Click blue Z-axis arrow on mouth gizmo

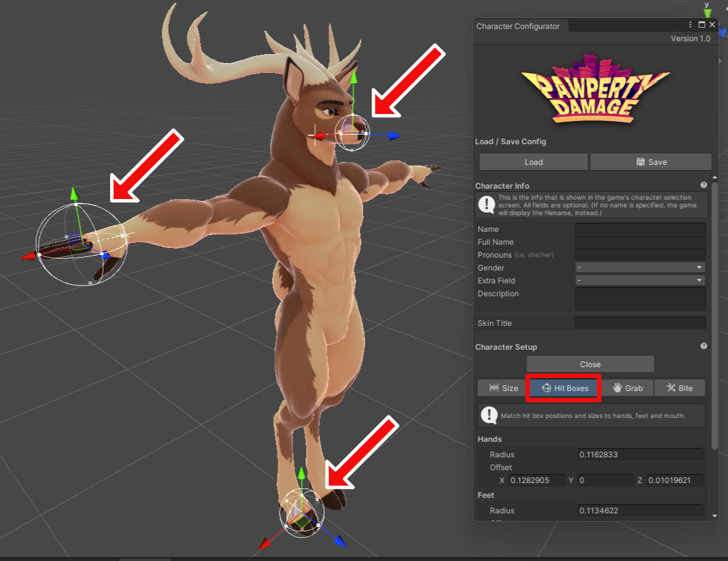(x=395, y=135)
